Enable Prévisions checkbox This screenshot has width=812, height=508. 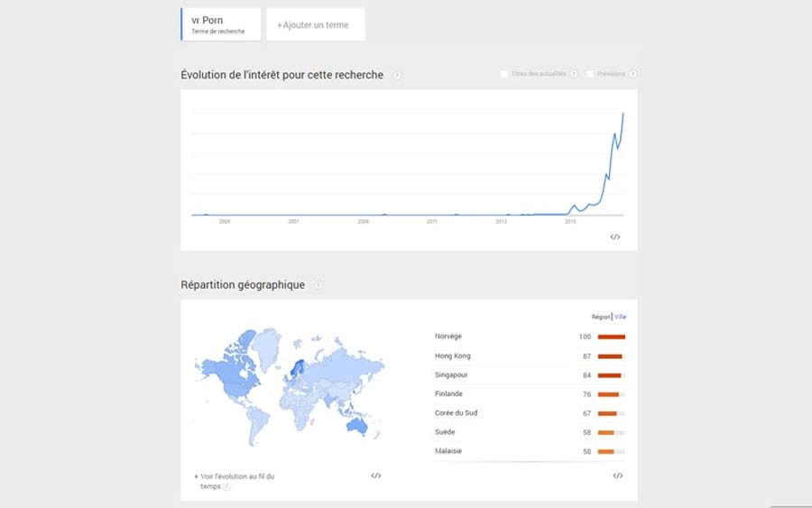click(590, 74)
